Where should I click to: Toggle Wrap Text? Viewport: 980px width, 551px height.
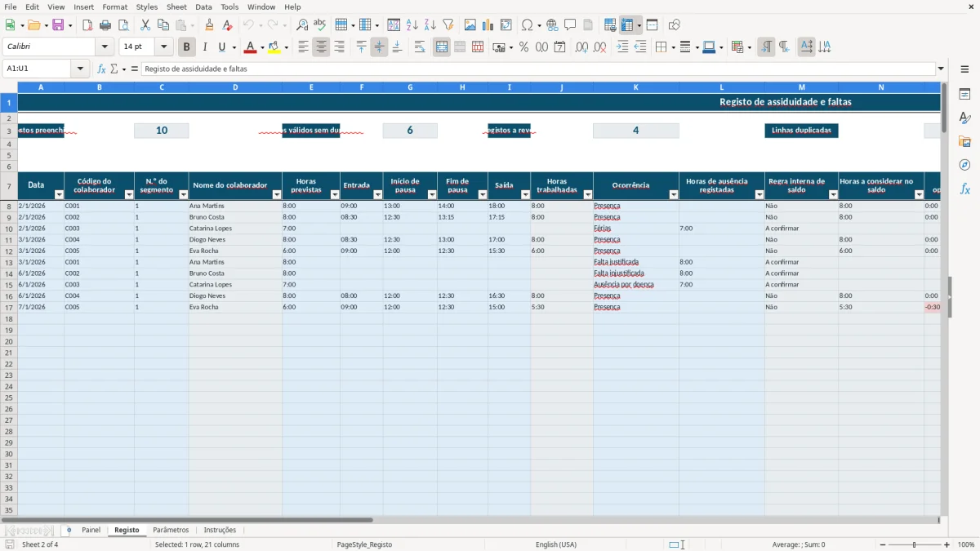(x=420, y=47)
